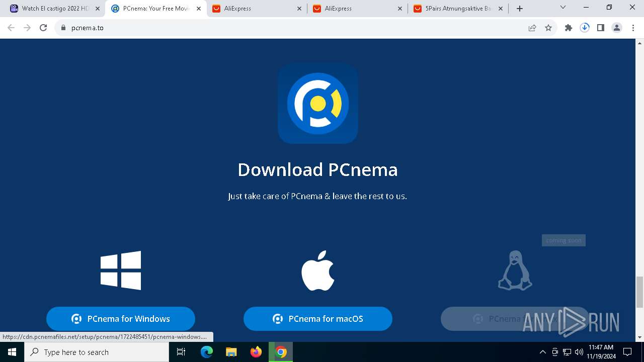
Task: Open the notification center icon
Action: [x=627, y=352]
